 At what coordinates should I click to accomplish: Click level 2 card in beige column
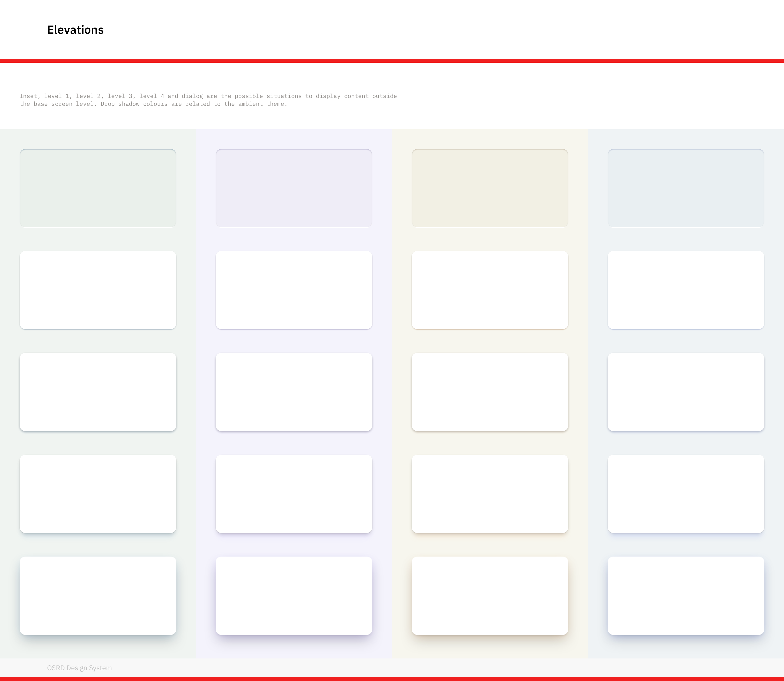tap(490, 392)
